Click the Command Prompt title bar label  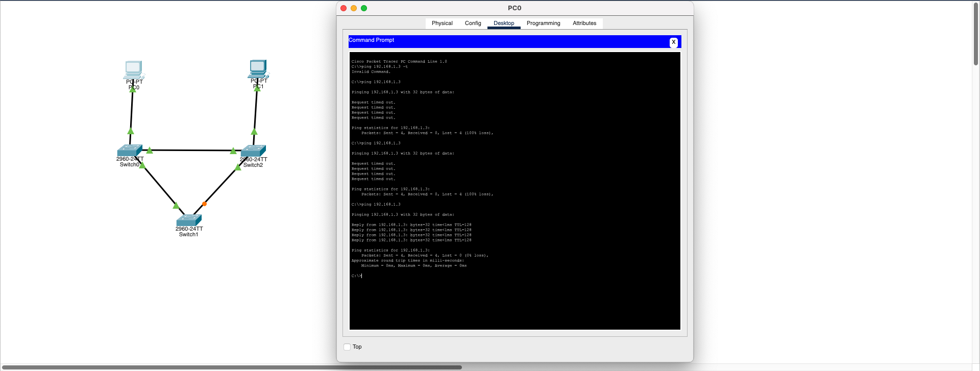[372, 40]
